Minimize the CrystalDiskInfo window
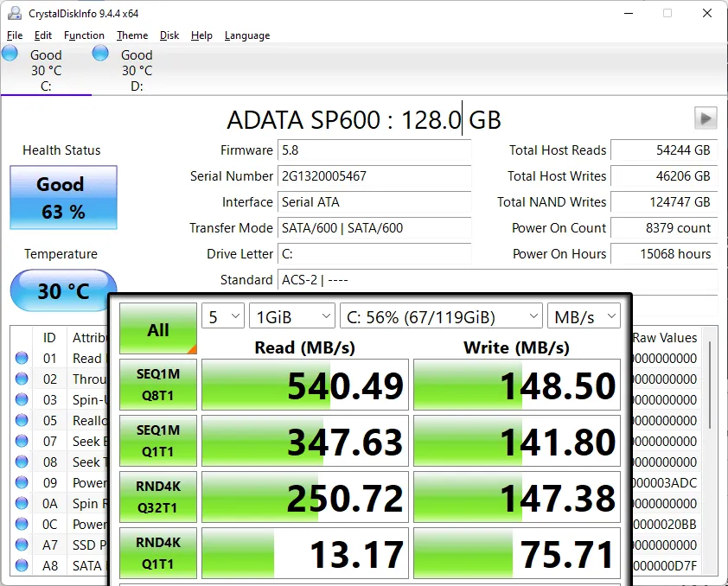The image size is (728, 586). (x=629, y=13)
